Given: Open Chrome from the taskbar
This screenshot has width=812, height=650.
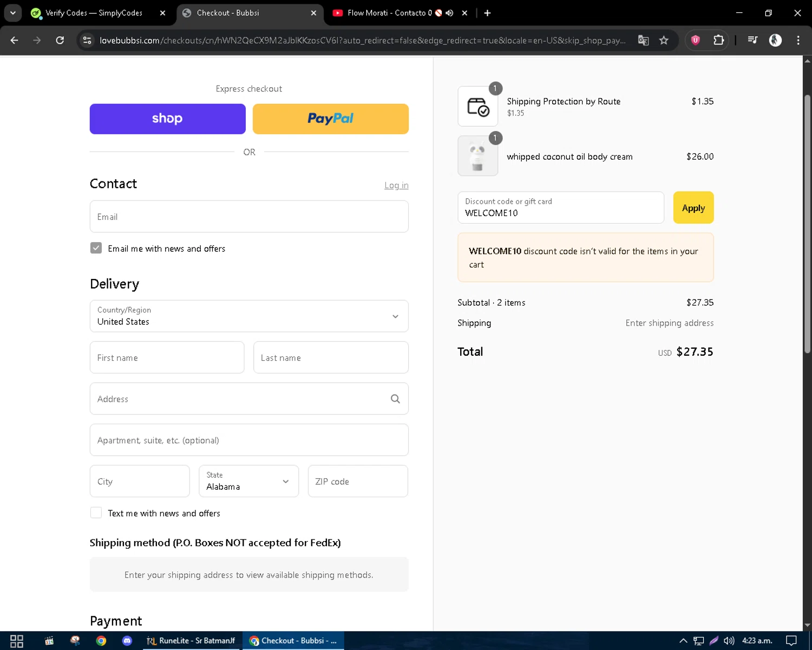Looking at the screenshot, I should pos(101,641).
